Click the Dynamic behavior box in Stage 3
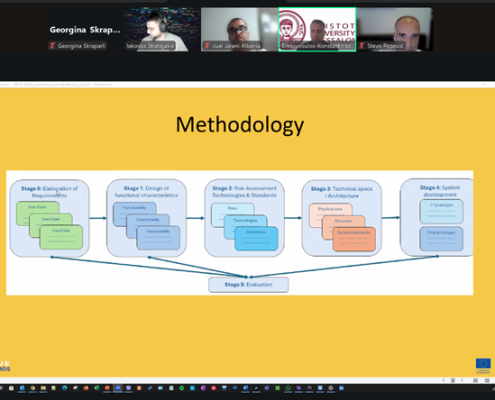This screenshot has height=400, width=495. [x=354, y=239]
